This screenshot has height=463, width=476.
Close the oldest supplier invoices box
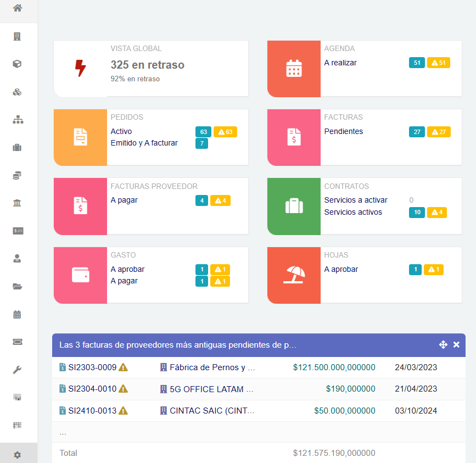tap(456, 345)
